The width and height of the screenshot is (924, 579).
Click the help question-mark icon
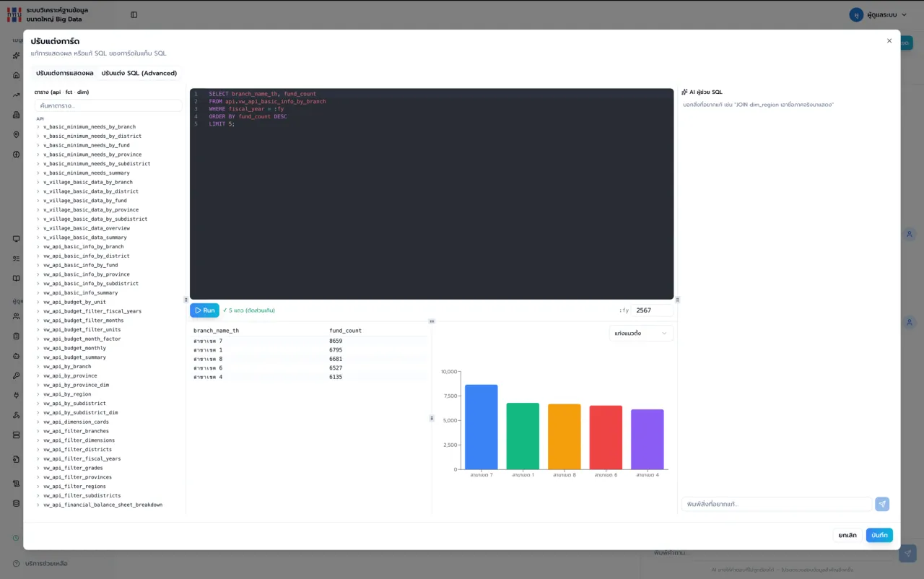click(x=17, y=563)
